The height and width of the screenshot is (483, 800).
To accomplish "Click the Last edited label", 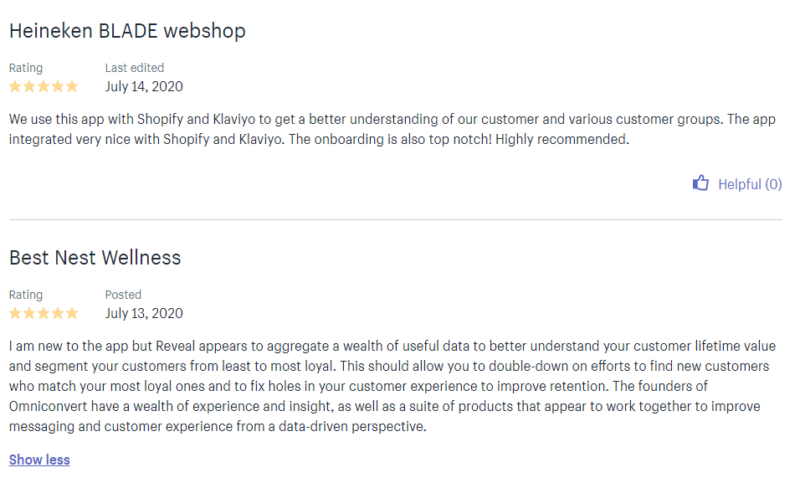I will click(135, 67).
